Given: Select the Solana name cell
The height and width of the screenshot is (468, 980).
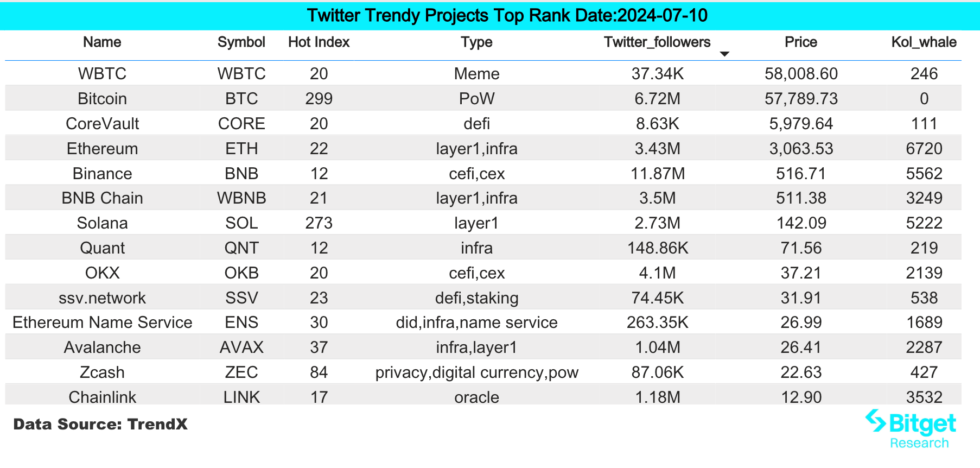Looking at the screenshot, I should (102, 223).
